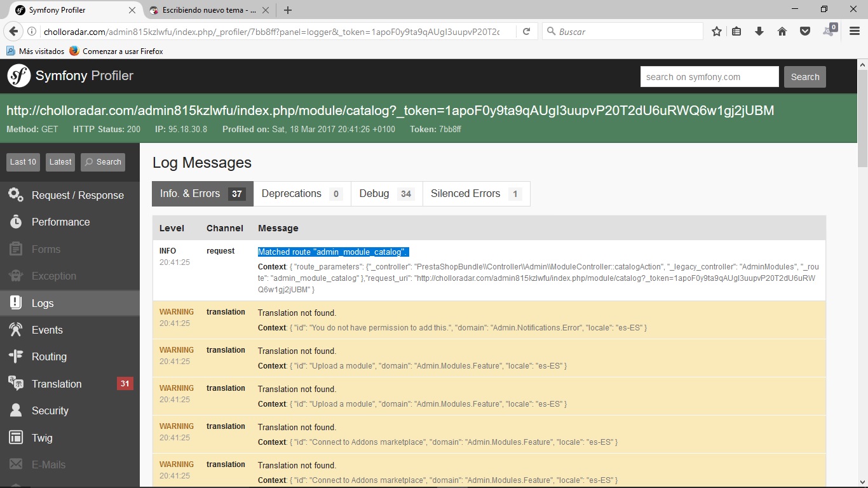Viewport: 868px width, 488px height.
Task: Reload the current page
Action: (526, 31)
